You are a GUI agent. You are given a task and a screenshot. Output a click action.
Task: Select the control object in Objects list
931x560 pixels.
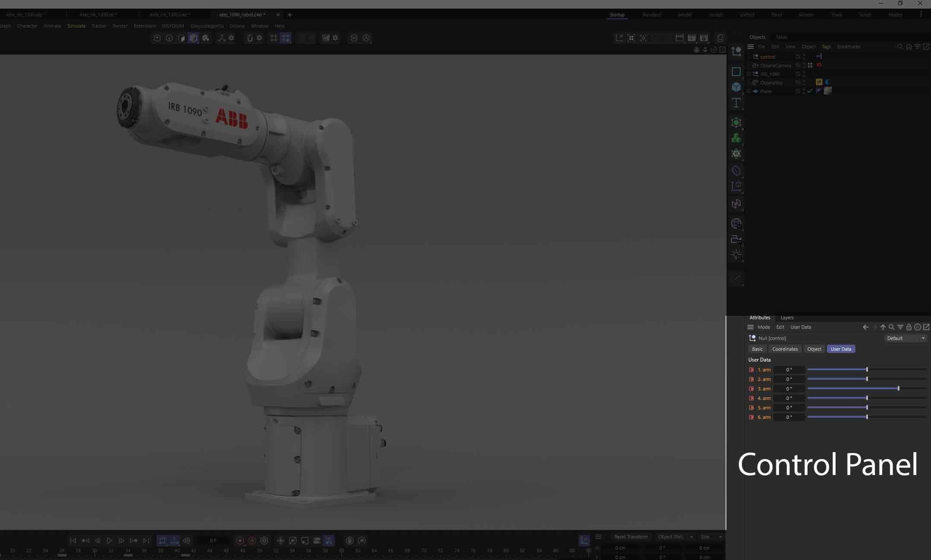pos(767,57)
